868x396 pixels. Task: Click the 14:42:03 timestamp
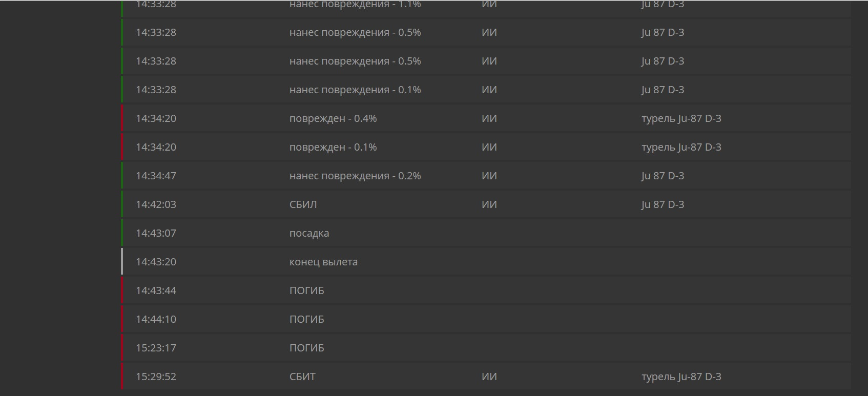[156, 204]
